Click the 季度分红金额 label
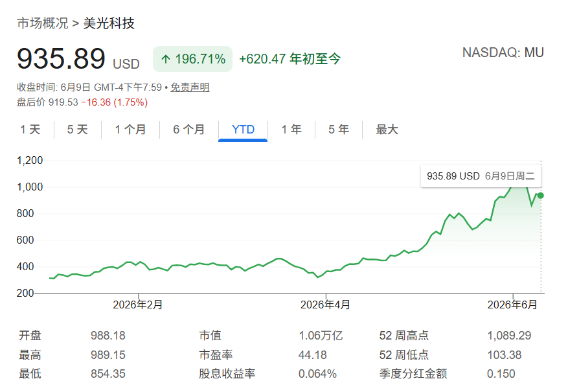The width and height of the screenshot is (568, 392). 413,373
